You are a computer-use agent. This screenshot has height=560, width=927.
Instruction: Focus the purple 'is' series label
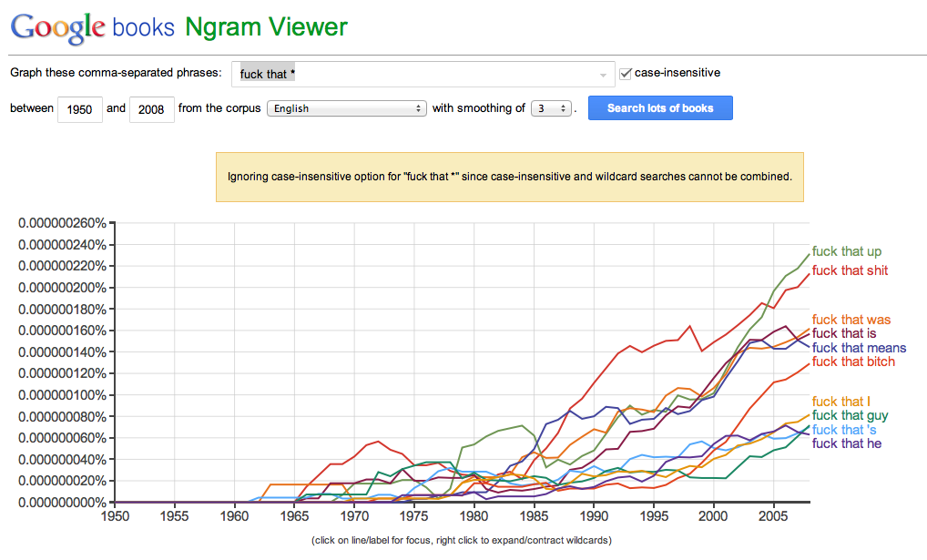(x=843, y=333)
